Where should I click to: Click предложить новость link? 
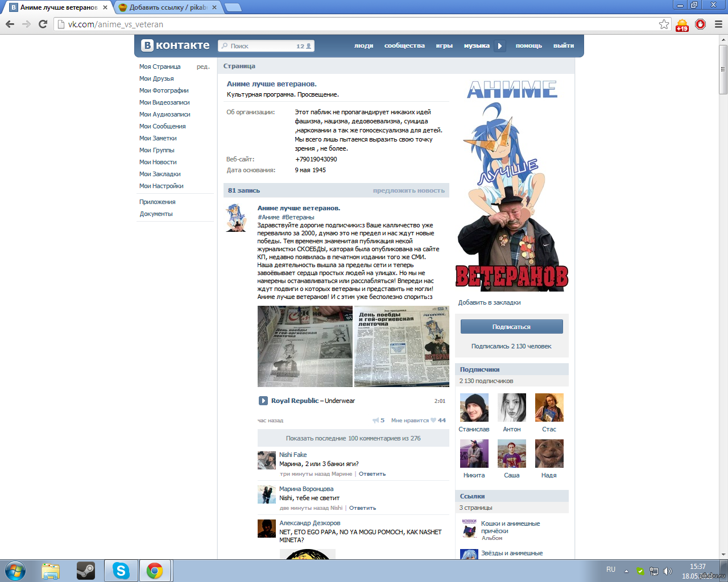409,190
